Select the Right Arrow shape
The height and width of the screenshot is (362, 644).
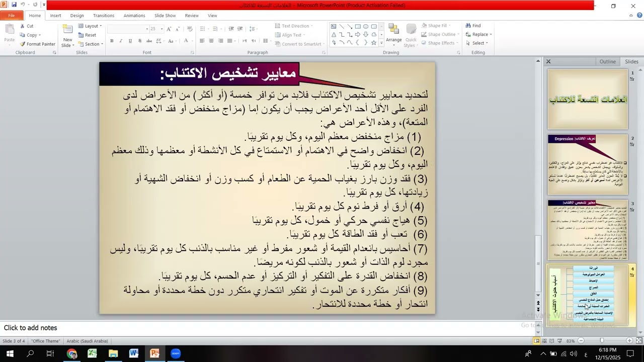tap(358, 35)
